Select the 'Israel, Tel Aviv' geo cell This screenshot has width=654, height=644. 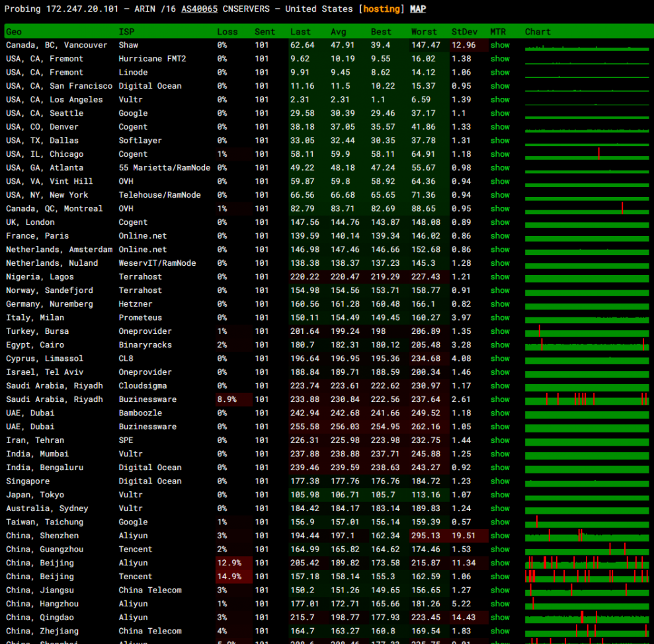point(44,372)
